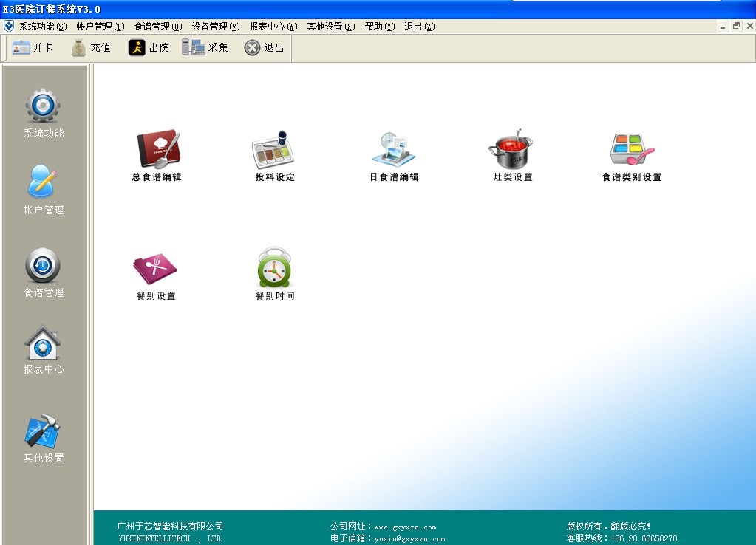Screen dimensions: 756x545
Task: Select 报表中心 house icon in sidebar
Action: click(44, 343)
